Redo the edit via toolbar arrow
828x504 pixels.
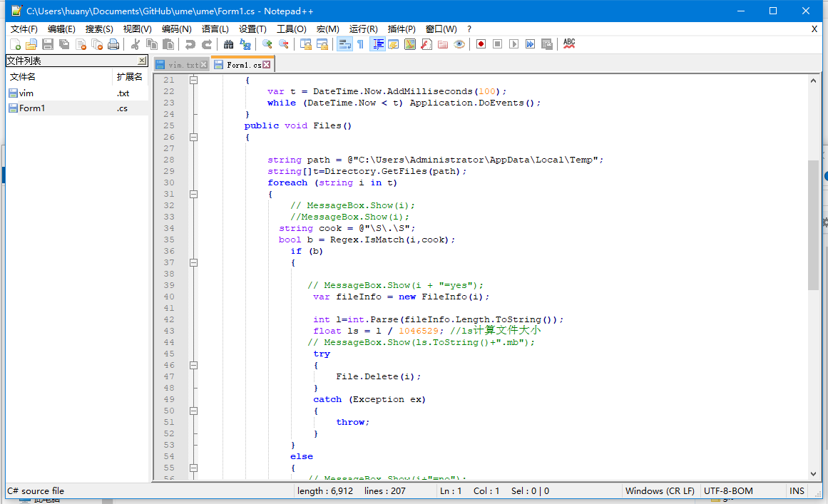207,44
